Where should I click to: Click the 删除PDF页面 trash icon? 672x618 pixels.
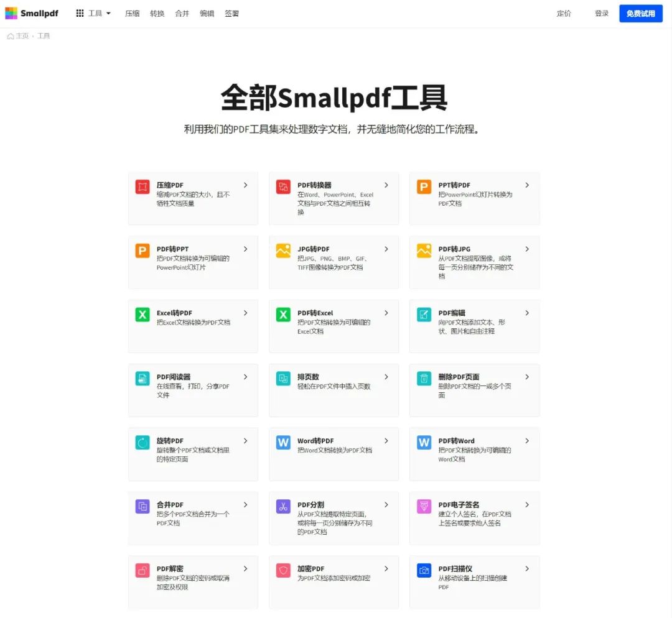[x=424, y=377]
